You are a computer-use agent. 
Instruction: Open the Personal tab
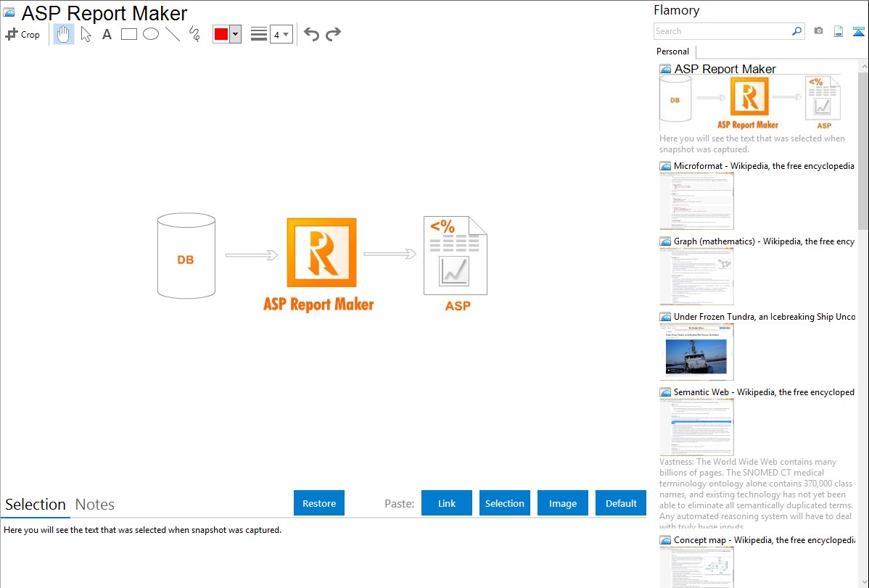673,51
